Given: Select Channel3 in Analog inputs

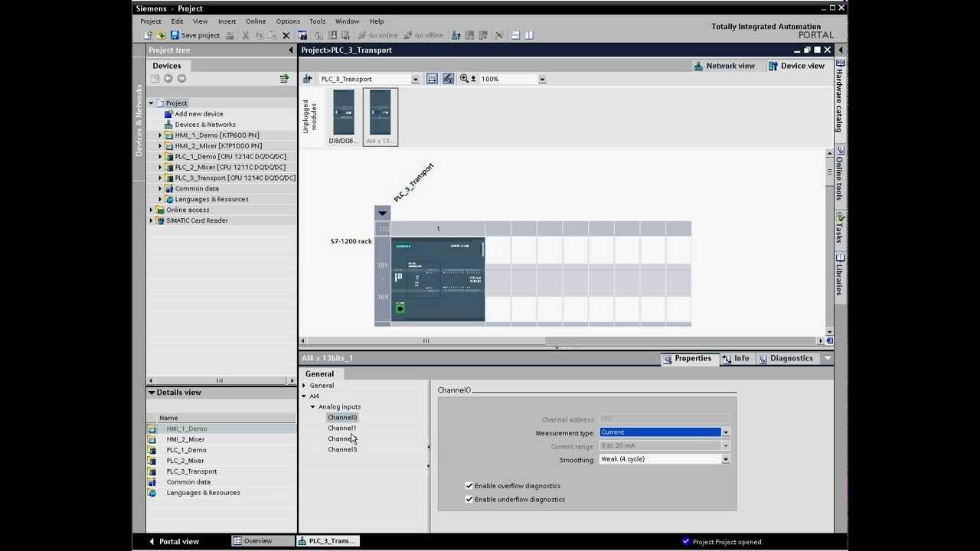Looking at the screenshot, I should click(342, 450).
